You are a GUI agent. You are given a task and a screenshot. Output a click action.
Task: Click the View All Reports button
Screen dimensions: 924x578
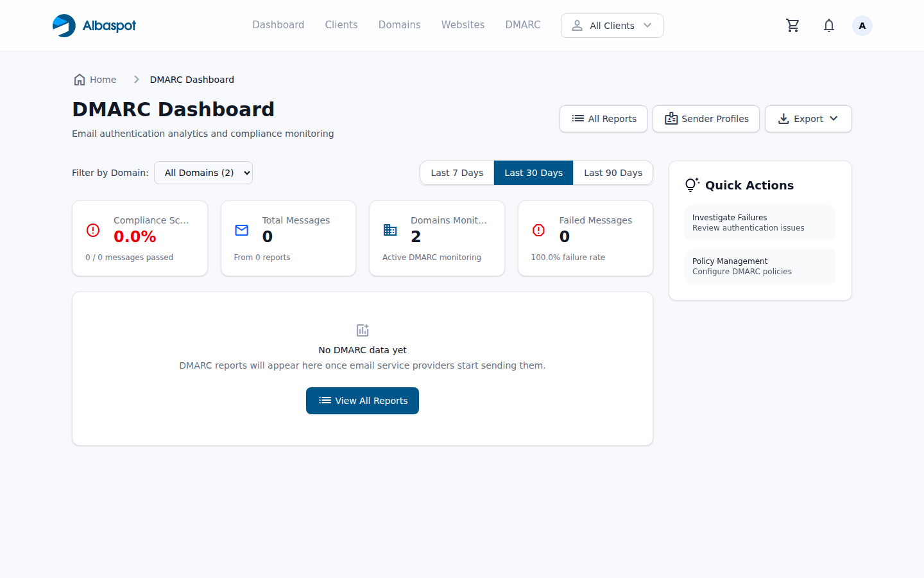(362, 400)
